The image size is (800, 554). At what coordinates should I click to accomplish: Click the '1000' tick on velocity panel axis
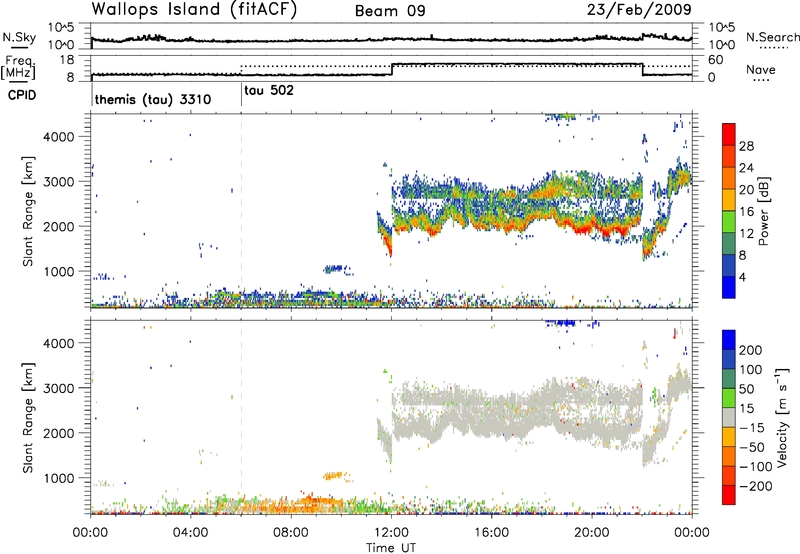(x=59, y=478)
